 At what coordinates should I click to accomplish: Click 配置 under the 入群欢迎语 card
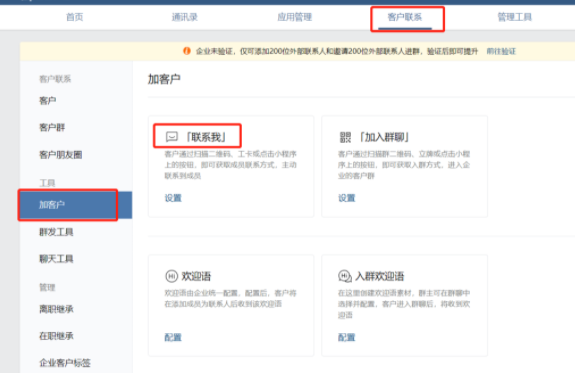(x=347, y=337)
